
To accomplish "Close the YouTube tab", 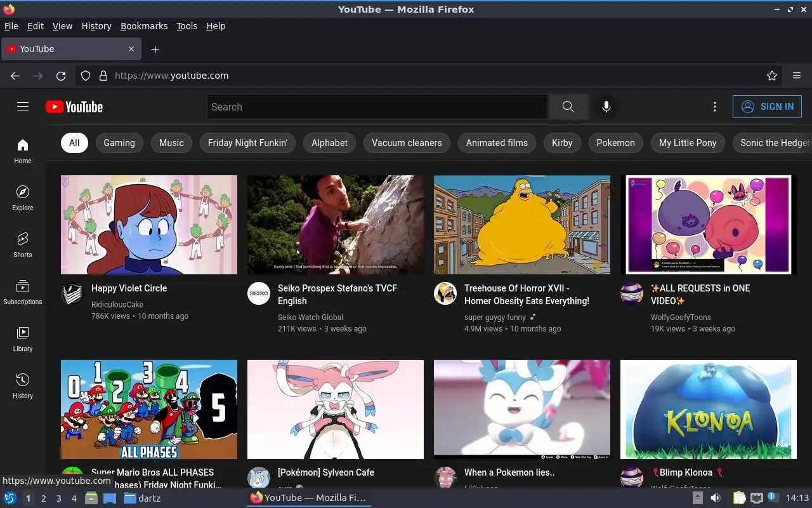I will [x=131, y=49].
